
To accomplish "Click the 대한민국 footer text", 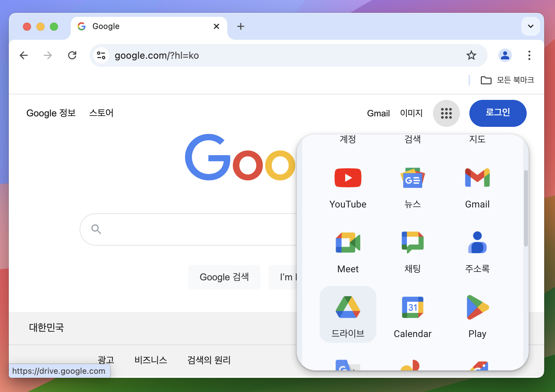I will coord(46,327).
